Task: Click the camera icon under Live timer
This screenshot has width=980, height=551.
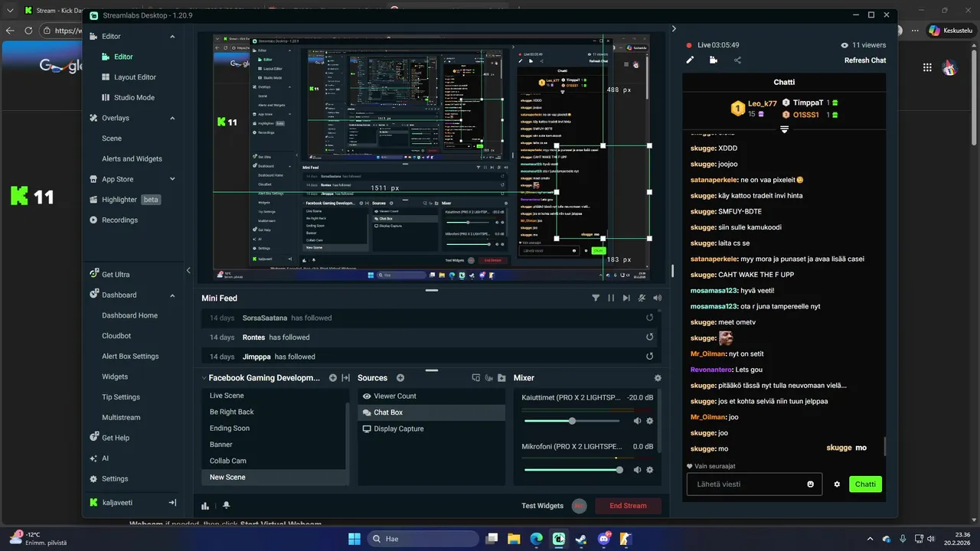Action: tap(714, 60)
